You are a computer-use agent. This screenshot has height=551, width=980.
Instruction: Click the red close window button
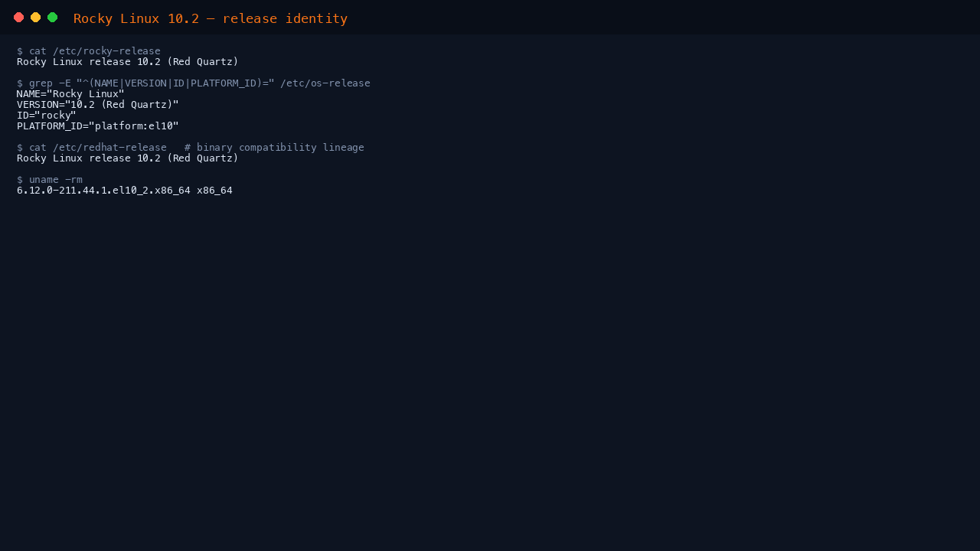tap(19, 18)
